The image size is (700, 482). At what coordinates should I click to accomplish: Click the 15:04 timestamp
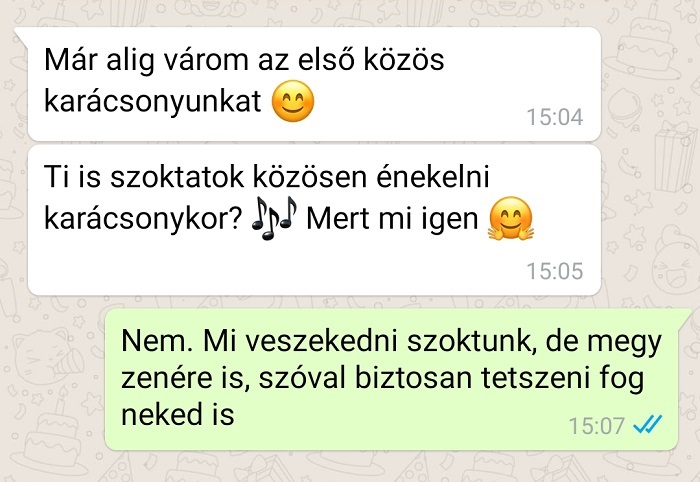click(555, 117)
